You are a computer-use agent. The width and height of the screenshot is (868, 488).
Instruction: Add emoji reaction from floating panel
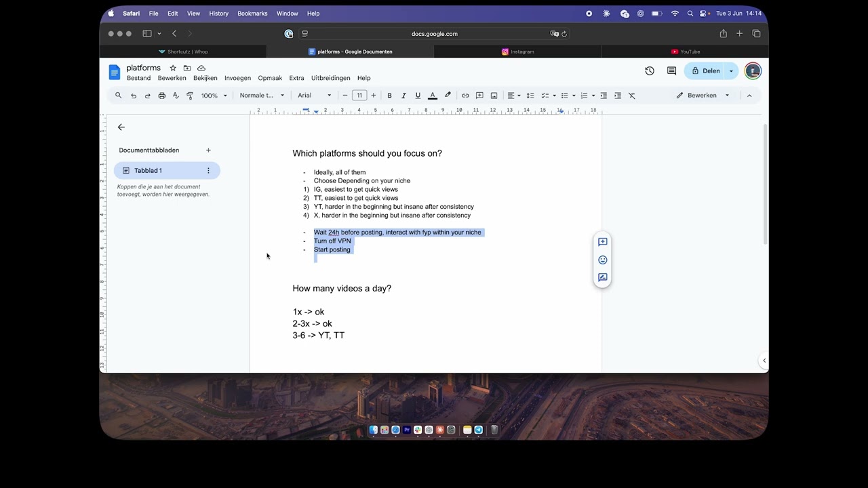point(602,260)
